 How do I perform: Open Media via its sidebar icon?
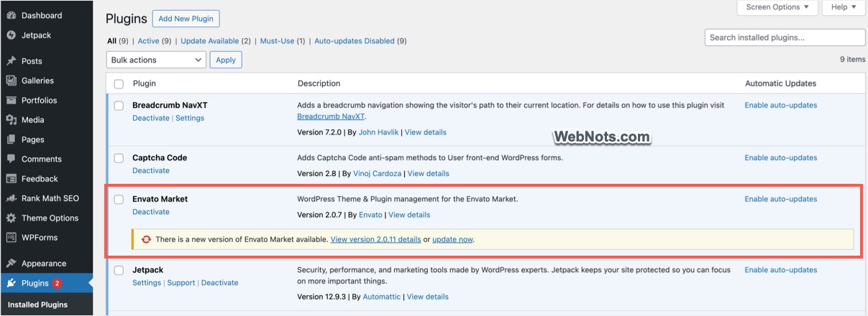click(x=12, y=120)
